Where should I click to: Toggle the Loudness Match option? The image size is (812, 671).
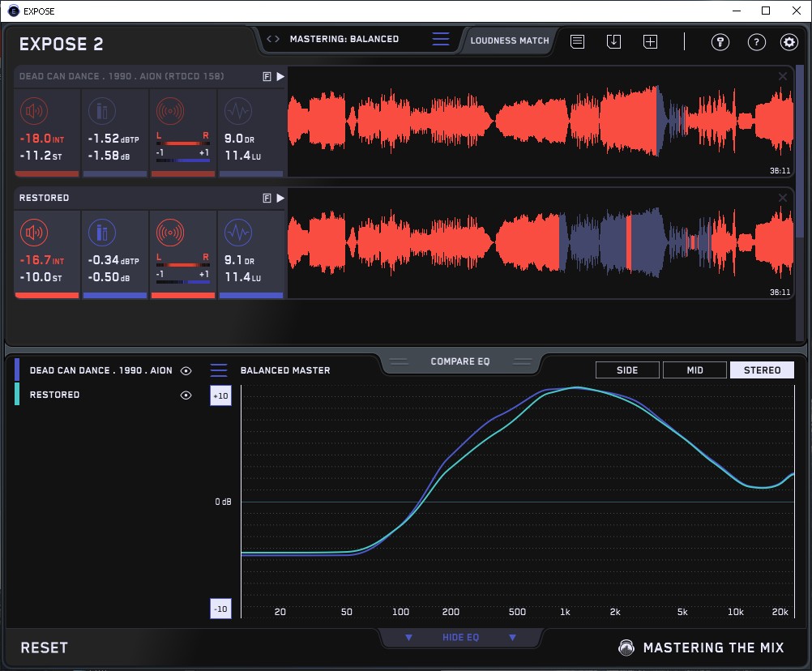pyautogui.click(x=510, y=41)
